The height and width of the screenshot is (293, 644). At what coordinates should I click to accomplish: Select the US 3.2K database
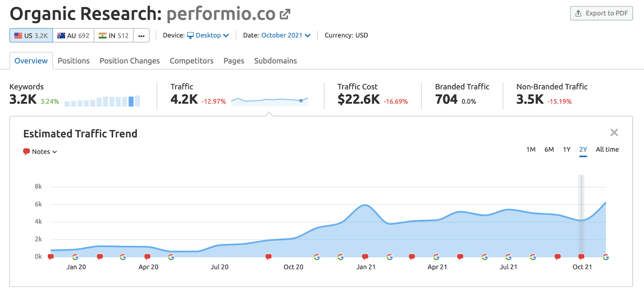pos(31,35)
